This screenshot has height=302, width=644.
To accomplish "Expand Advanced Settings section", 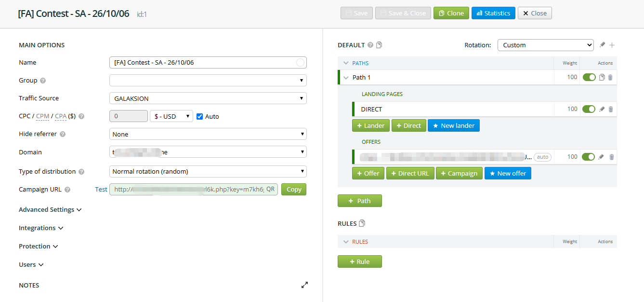I will (x=50, y=210).
